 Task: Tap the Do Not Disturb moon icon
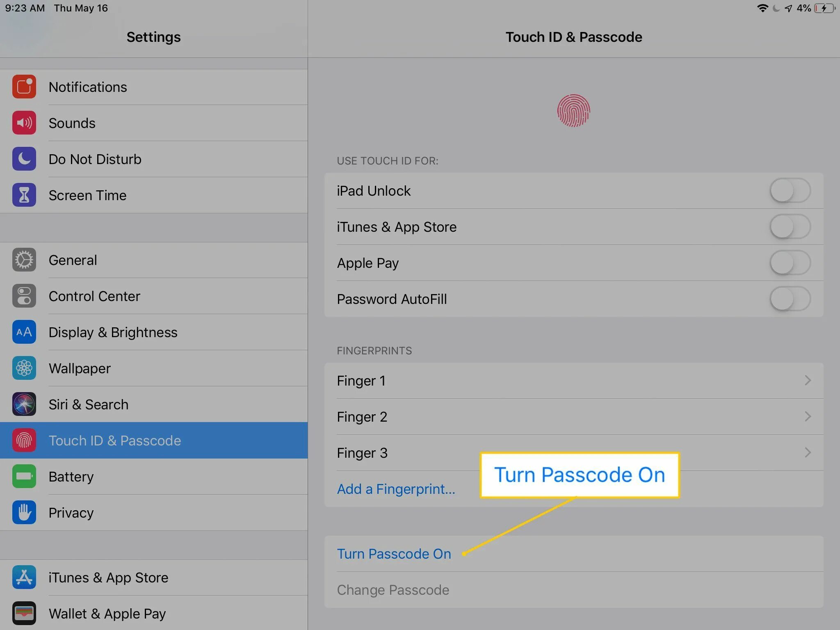24,159
